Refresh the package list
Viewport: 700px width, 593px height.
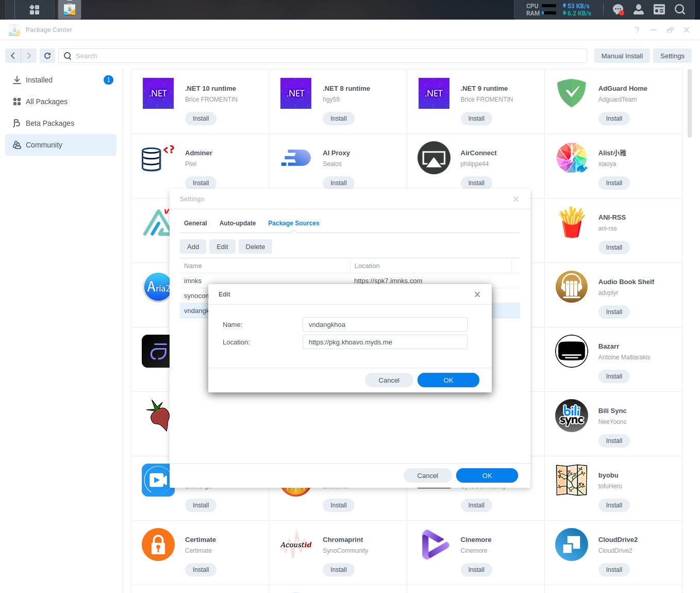click(47, 56)
